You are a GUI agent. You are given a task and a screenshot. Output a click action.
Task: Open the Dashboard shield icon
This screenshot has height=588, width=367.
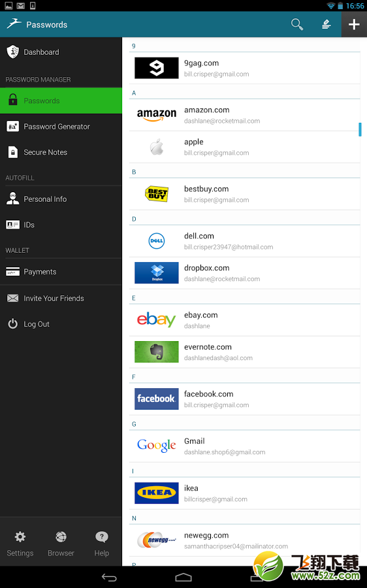[13, 52]
